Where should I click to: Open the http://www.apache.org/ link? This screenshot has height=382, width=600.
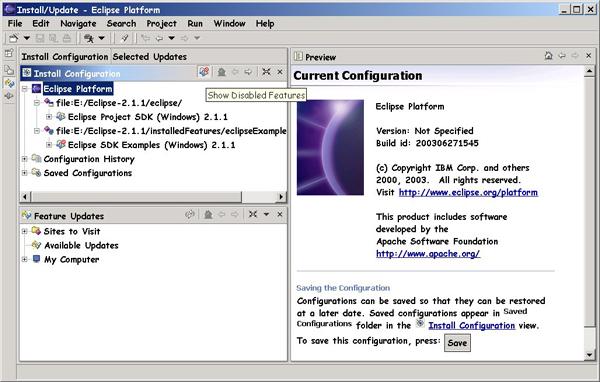point(428,253)
